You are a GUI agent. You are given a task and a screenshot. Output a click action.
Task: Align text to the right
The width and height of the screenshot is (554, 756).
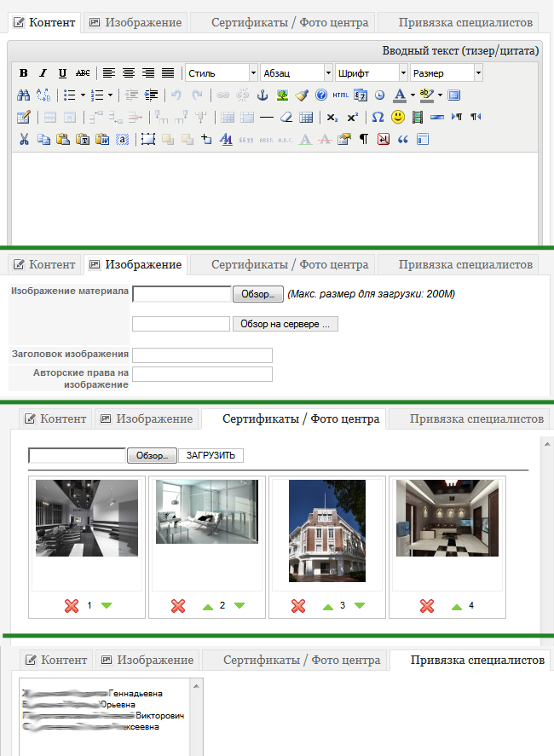click(148, 73)
